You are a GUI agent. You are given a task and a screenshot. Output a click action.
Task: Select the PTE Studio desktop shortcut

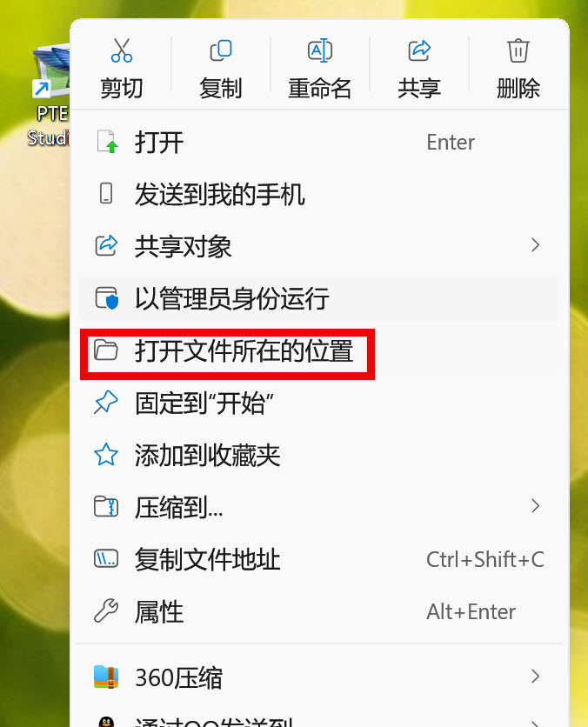[x=50, y=95]
